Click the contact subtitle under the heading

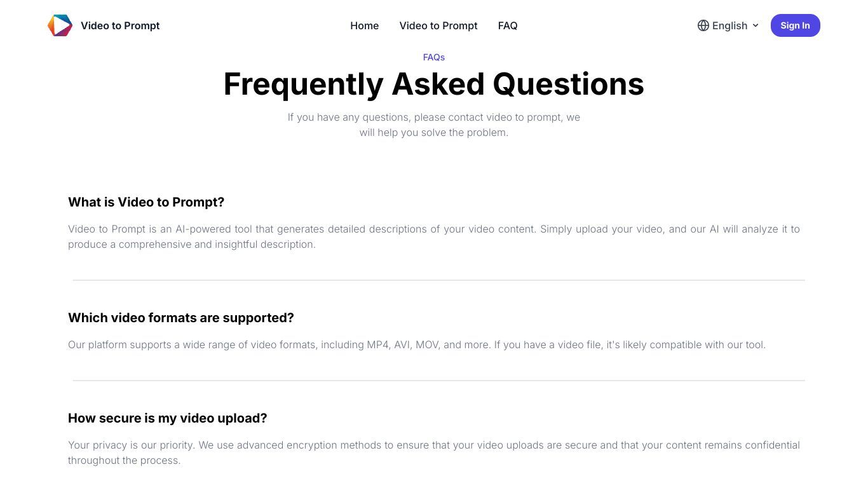click(434, 125)
